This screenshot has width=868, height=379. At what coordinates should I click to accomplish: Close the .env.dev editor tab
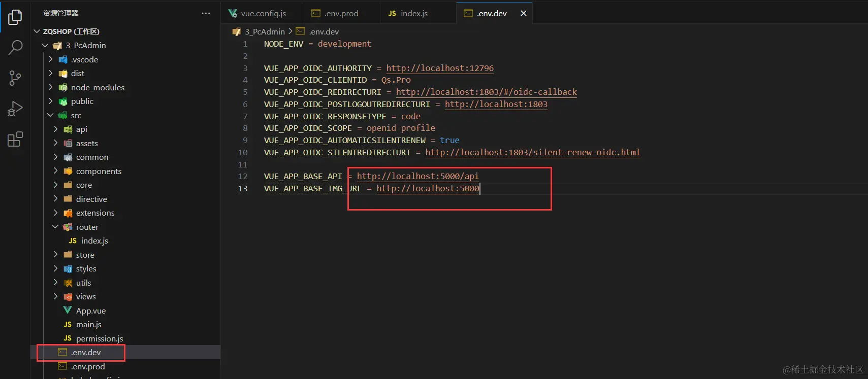click(x=523, y=13)
